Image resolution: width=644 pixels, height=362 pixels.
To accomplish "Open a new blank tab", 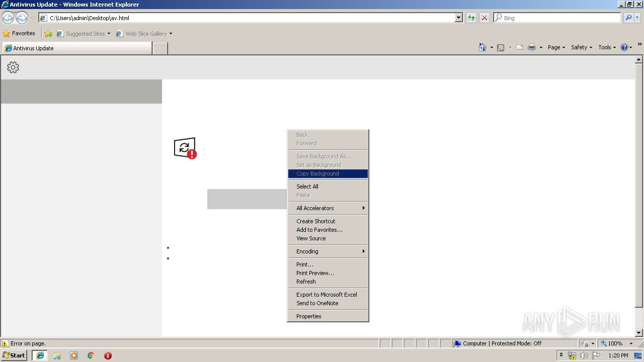I will [160, 48].
